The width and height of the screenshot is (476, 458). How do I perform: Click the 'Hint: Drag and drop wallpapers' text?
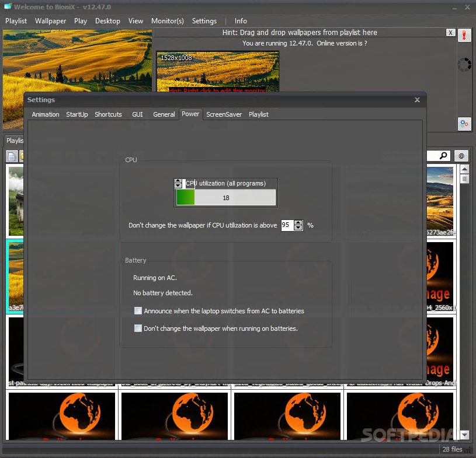[299, 33]
